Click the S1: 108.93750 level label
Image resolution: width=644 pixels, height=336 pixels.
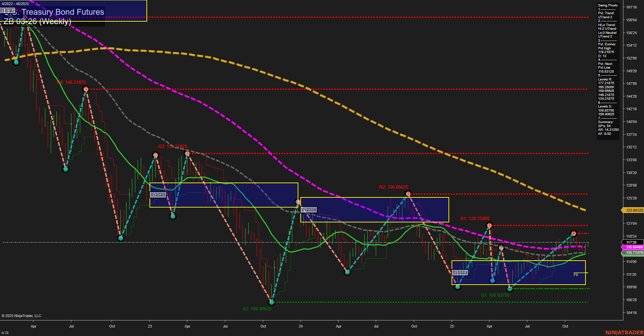[x=495, y=295]
